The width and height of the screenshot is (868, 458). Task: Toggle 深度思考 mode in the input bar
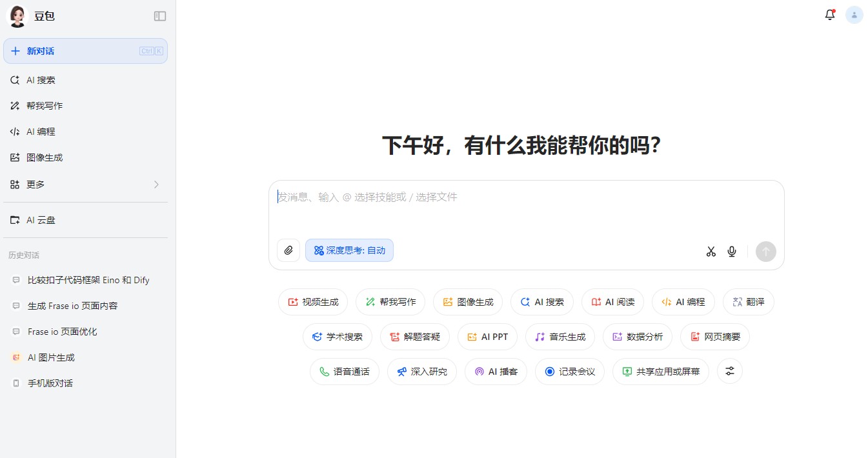tap(350, 250)
